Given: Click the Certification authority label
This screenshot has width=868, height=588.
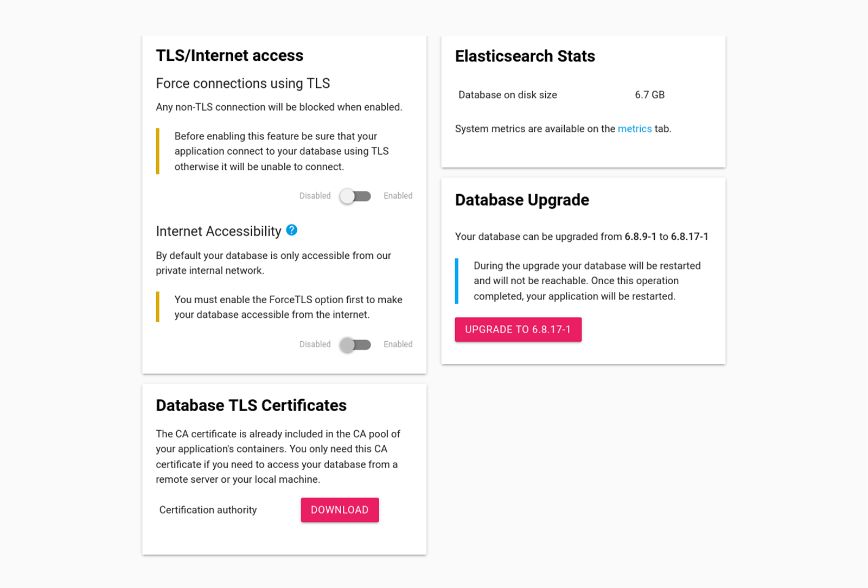Looking at the screenshot, I should pos(208,510).
